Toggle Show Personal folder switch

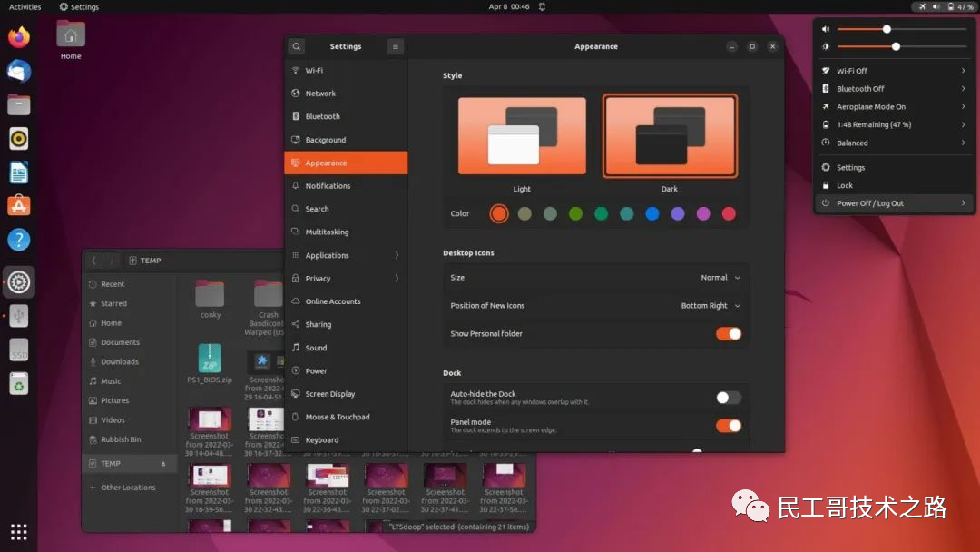(728, 334)
